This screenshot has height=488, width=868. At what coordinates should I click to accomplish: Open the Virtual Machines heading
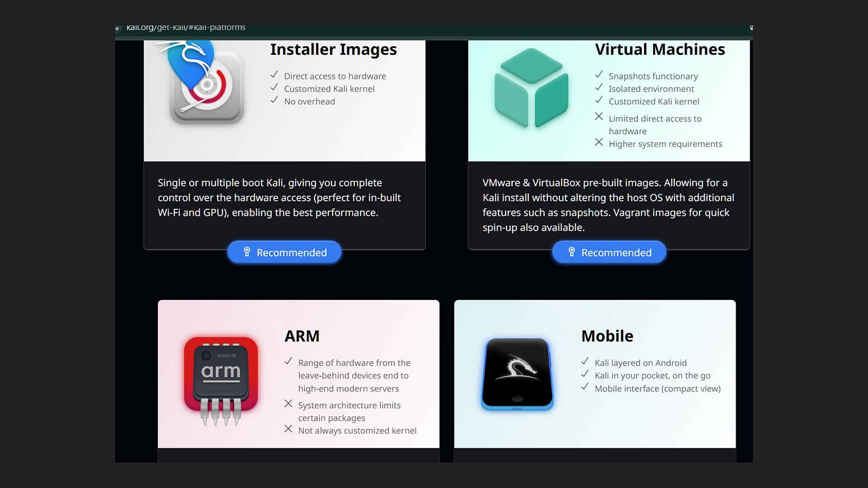[x=660, y=49]
